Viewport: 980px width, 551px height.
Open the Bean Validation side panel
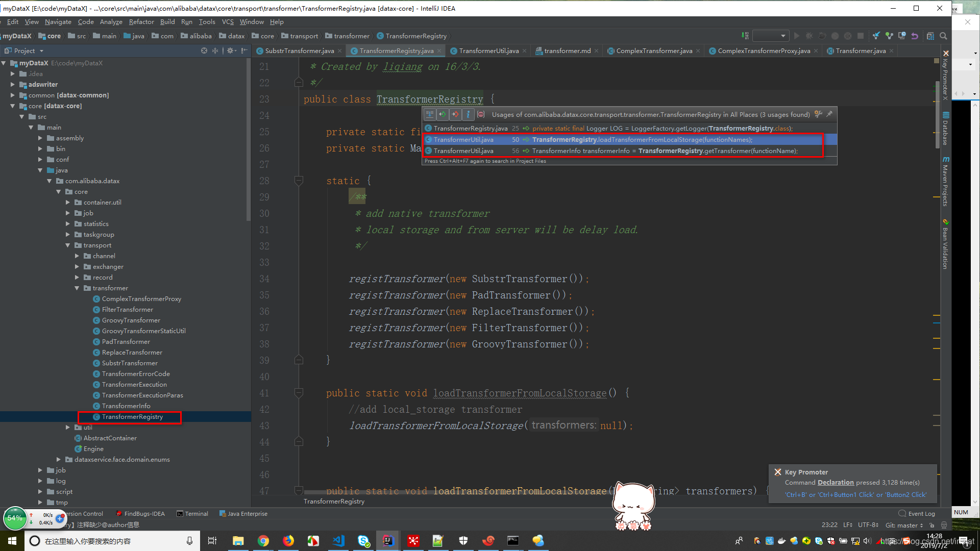[x=945, y=244]
